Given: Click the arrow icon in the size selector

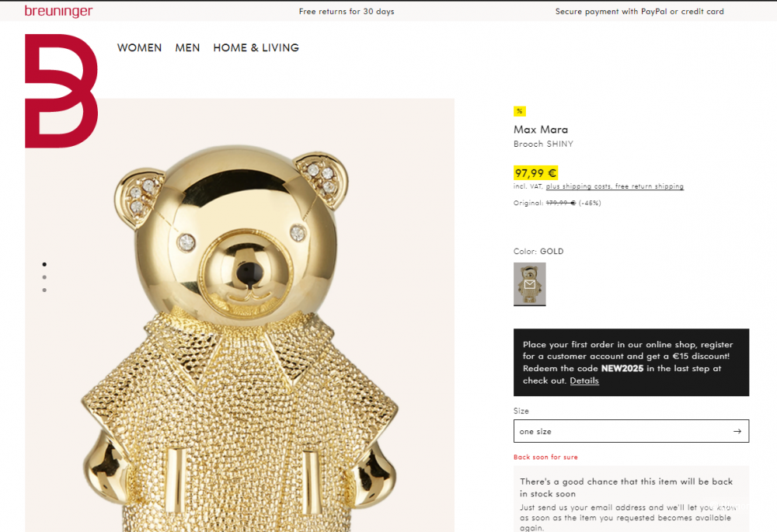Looking at the screenshot, I should 737,431.
